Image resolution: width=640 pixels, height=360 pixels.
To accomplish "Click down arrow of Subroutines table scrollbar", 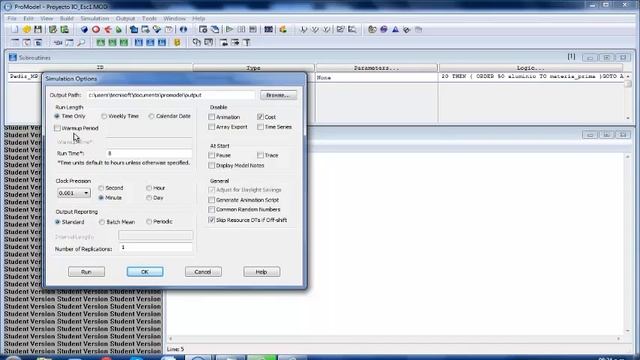I will (x=628, y=118).
